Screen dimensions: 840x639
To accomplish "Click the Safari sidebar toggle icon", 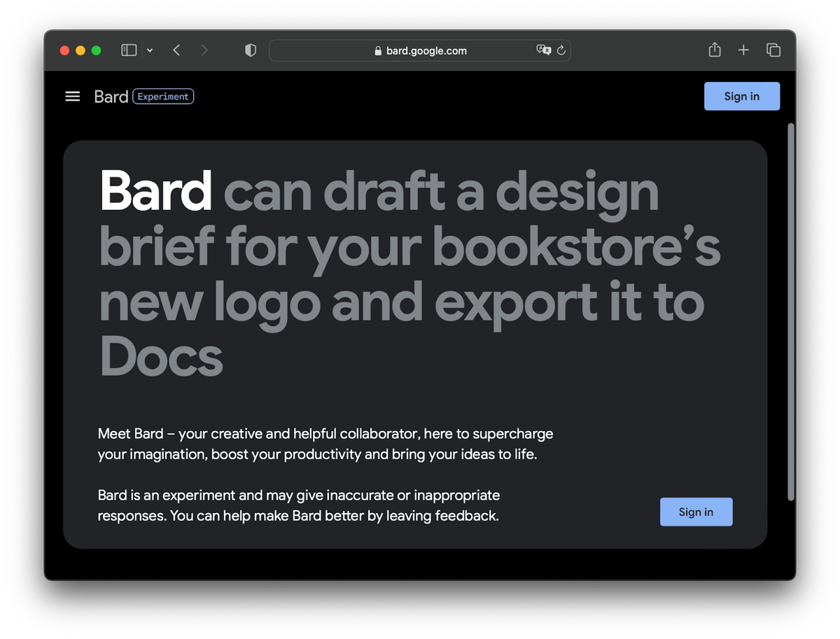I will [129, 50].
